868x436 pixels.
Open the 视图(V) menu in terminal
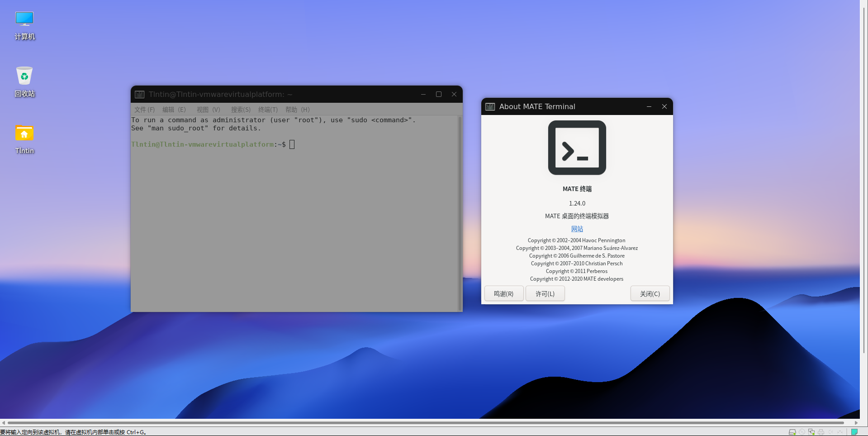click(208, 110)
